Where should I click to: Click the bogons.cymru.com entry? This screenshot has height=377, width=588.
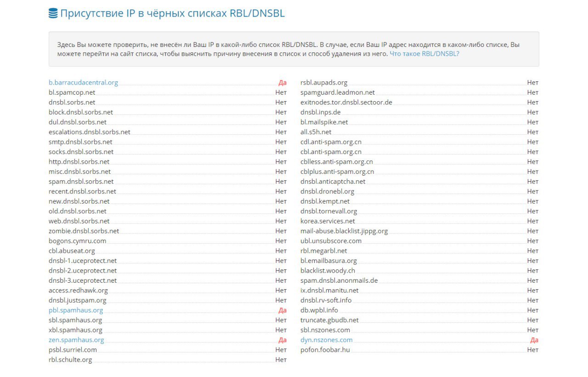[x=77, y=240]
